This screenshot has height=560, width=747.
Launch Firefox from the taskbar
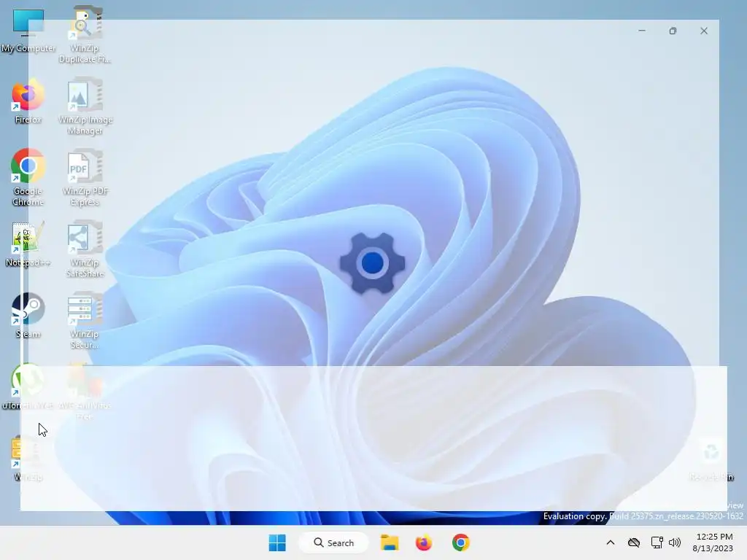point(424,542)
